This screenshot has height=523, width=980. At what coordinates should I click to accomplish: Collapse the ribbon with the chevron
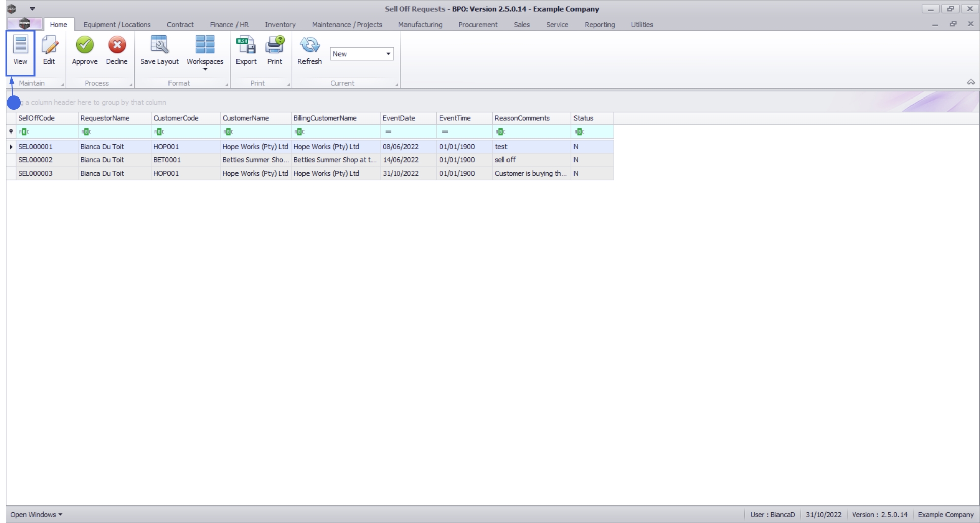(971, 82)
